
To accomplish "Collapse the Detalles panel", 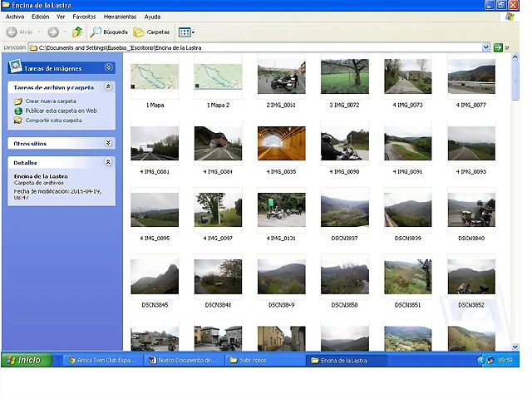I will 108,162.
